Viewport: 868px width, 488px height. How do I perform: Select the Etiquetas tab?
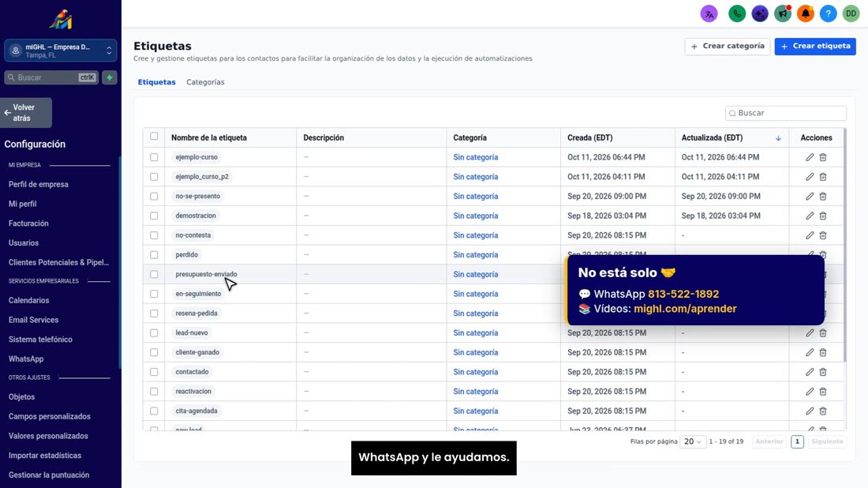click(x=157, y=82)
